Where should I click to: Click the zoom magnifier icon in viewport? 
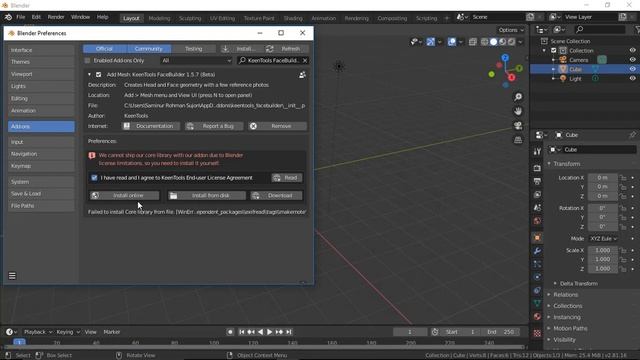[518, 97]
